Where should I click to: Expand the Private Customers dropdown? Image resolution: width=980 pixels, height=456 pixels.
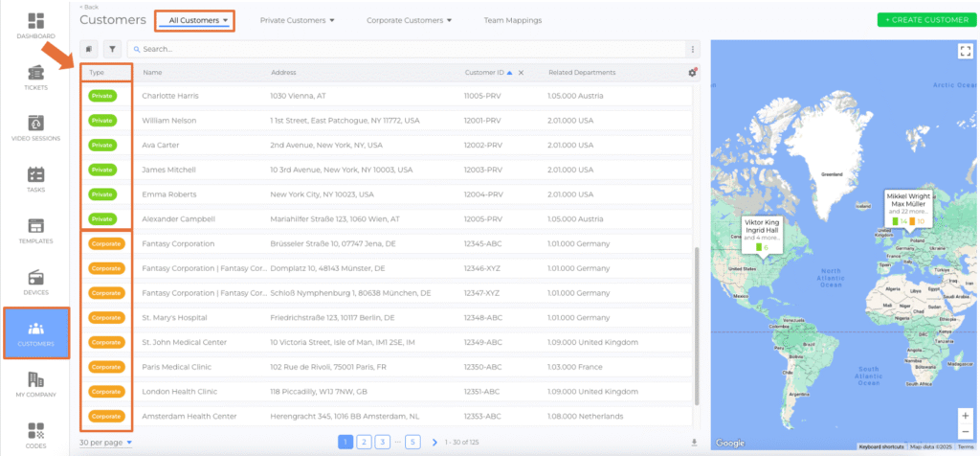(298, 20)
